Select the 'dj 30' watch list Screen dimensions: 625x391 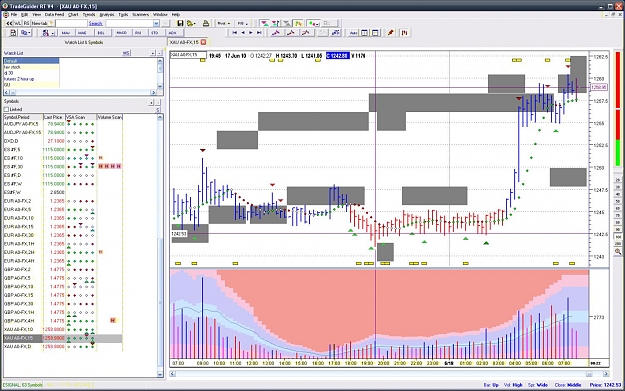click(x=31, y=73)
